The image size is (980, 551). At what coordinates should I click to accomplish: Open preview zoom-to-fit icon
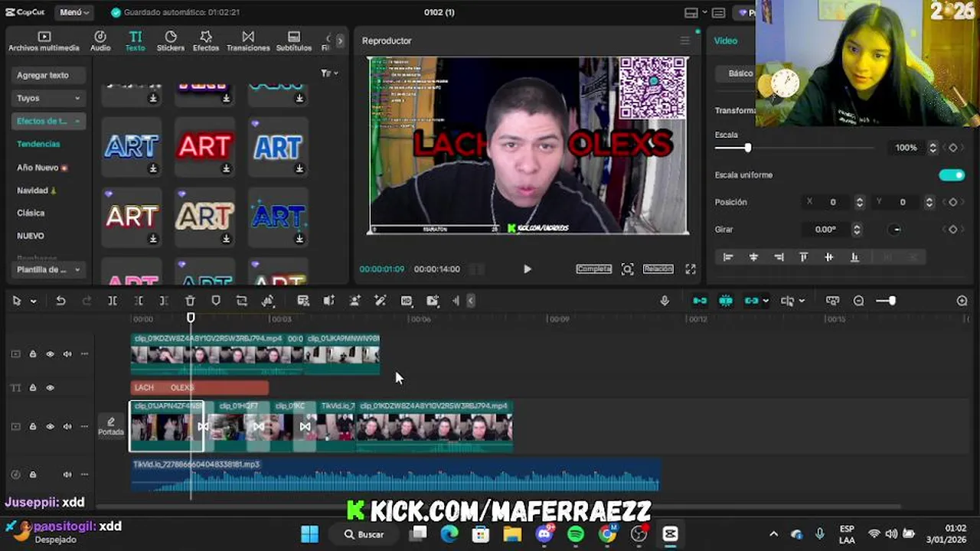click(628, 269)
